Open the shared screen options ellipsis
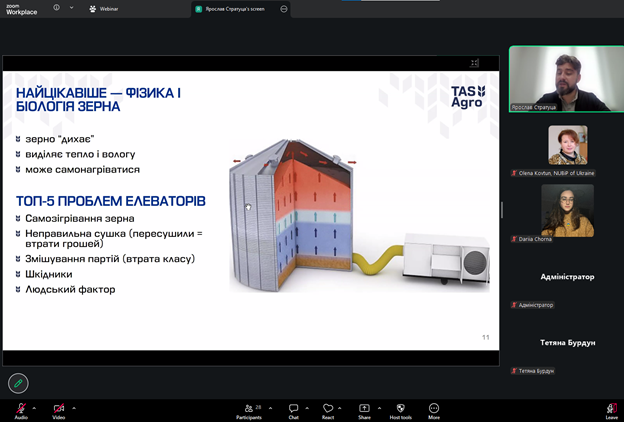624x422 pixels. 284,8
